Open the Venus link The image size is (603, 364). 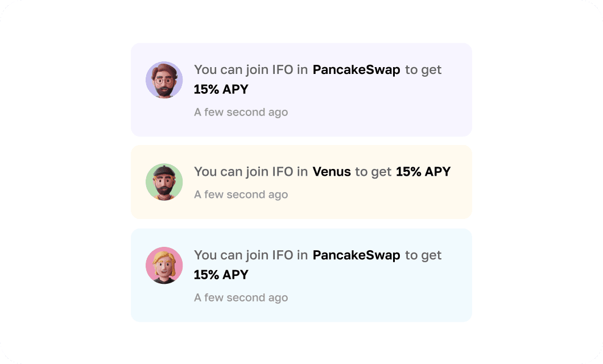(332, 171)
